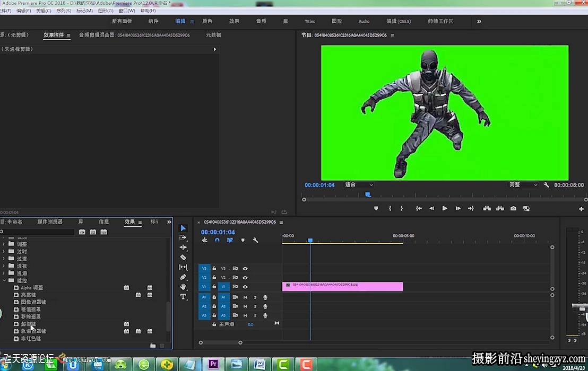Viewport: 588px width, 371px height.
Task: Open 元数据 tab
Action: 213,35
